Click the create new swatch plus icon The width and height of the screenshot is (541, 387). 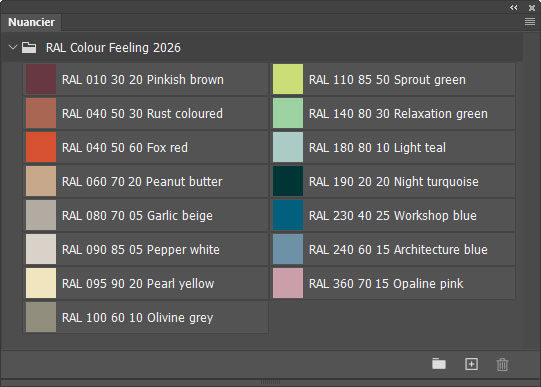pos(471,364)
